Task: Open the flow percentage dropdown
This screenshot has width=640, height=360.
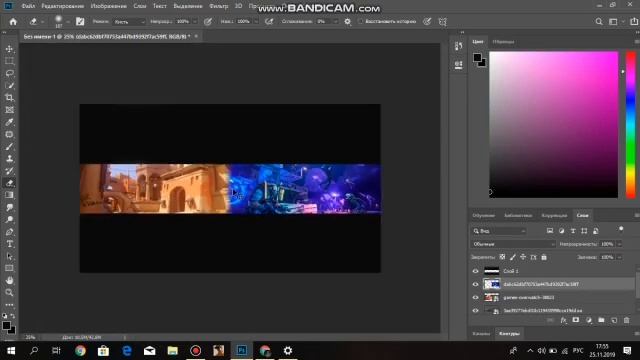Action: coord(256,22)
